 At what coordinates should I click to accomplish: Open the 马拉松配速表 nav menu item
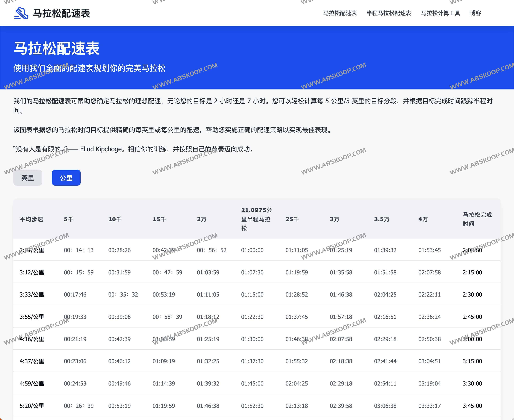[340, 13]
